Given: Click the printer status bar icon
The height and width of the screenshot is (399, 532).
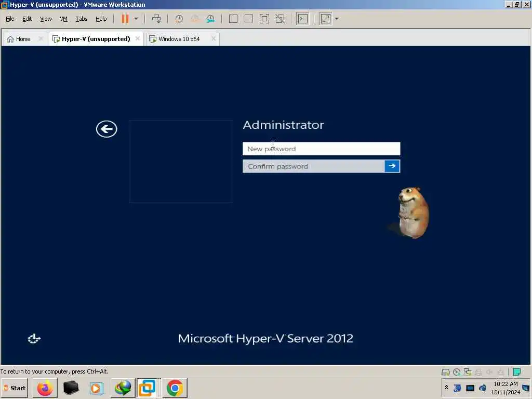Looking at the screenshot, I should [x=478, y=372].
